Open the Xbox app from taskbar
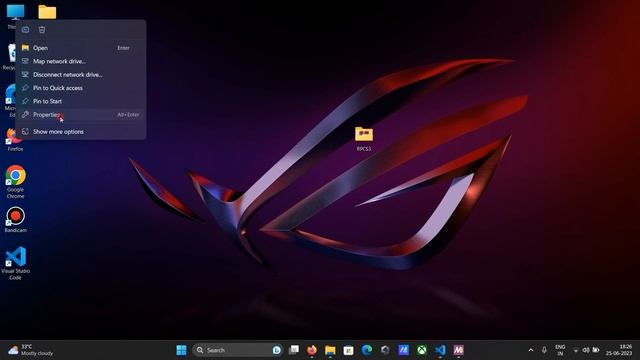 (422, 350)
